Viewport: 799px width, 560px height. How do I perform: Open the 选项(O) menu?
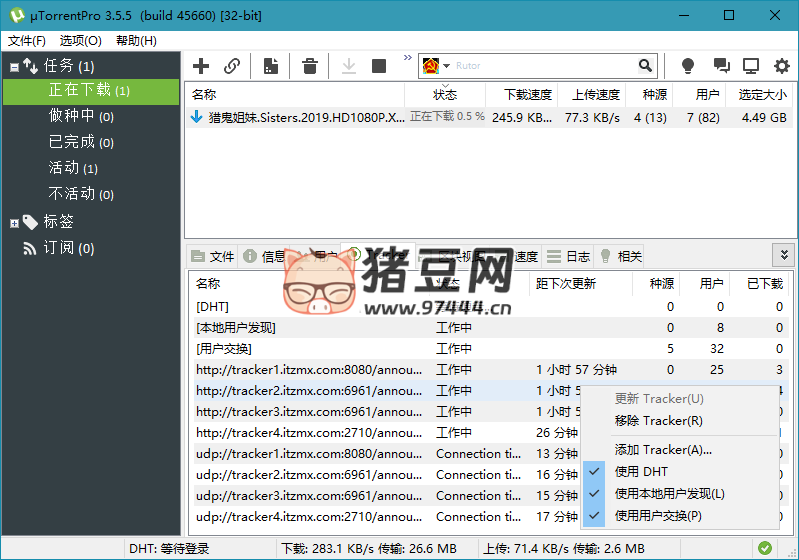tap(80, 41)
